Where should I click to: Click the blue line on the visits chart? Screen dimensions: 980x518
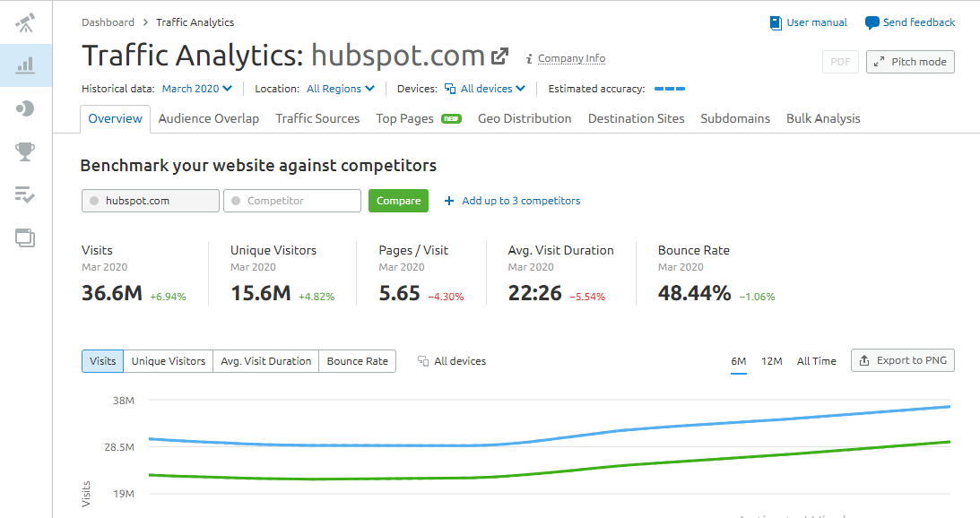tap(549, 438)
